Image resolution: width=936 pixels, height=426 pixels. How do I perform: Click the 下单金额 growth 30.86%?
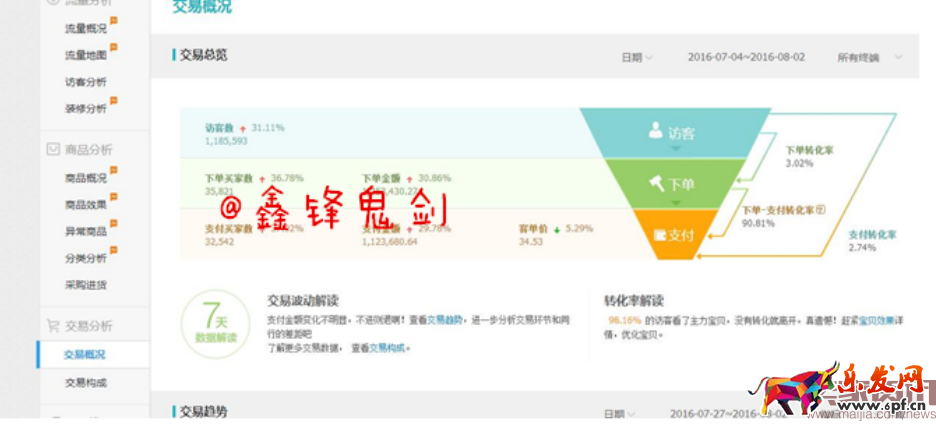pyautogui.click(x=435, y=178)
